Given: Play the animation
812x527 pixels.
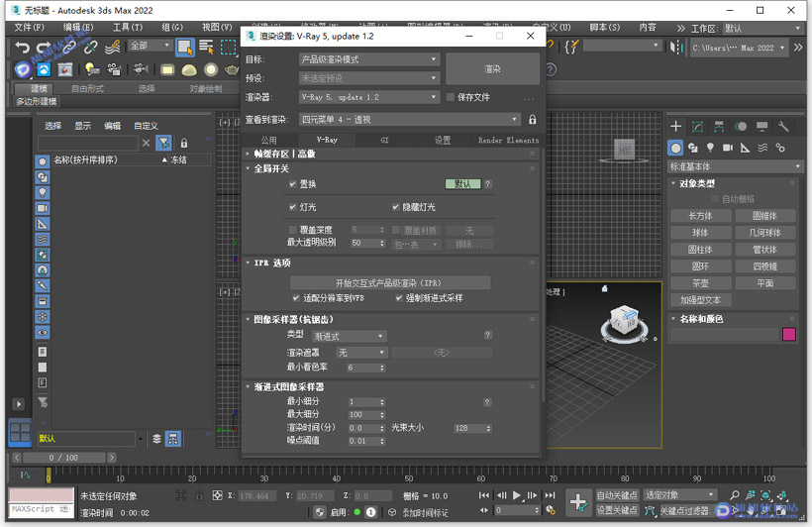Looking at the screenshot, I should [516, 495].
